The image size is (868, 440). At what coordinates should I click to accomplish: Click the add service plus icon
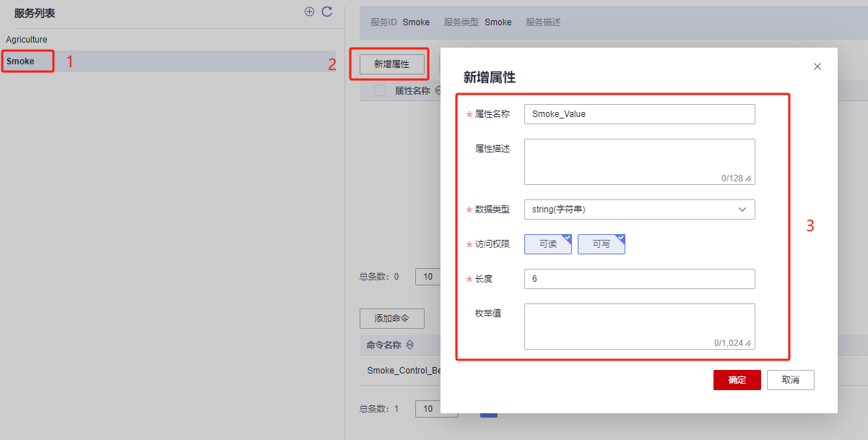point(309,12)
